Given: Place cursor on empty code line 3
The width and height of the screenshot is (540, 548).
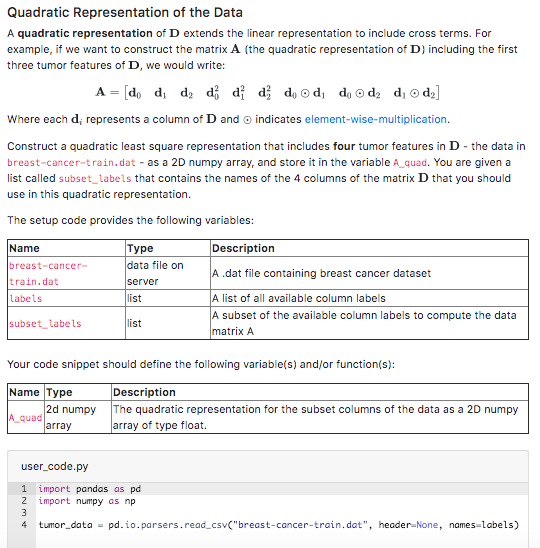Looking at the screenshot, I should (282, 513).
